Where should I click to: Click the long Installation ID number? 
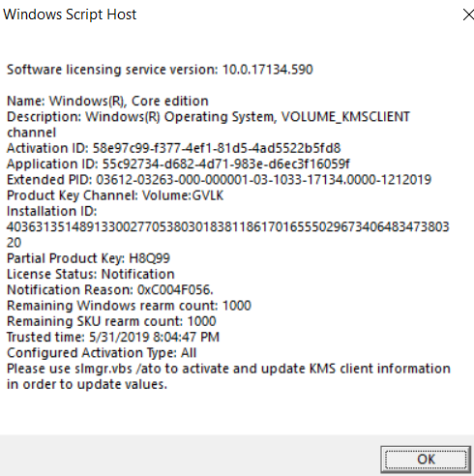(227, 234)
